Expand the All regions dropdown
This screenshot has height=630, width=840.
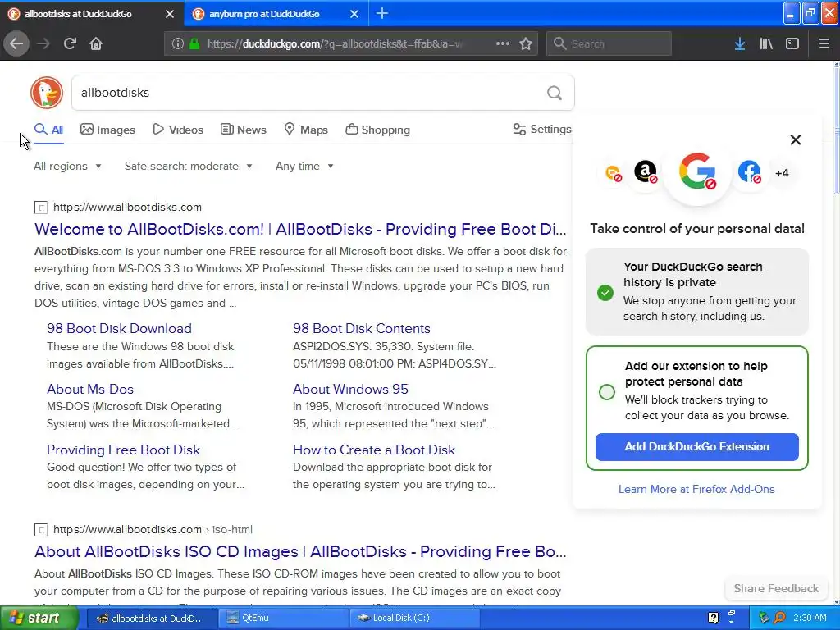(67, 166)
